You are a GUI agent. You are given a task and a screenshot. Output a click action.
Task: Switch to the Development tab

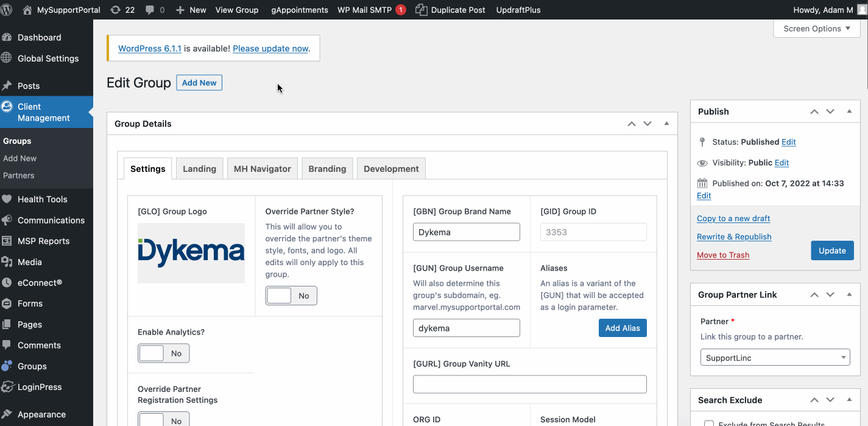[391, 169]
